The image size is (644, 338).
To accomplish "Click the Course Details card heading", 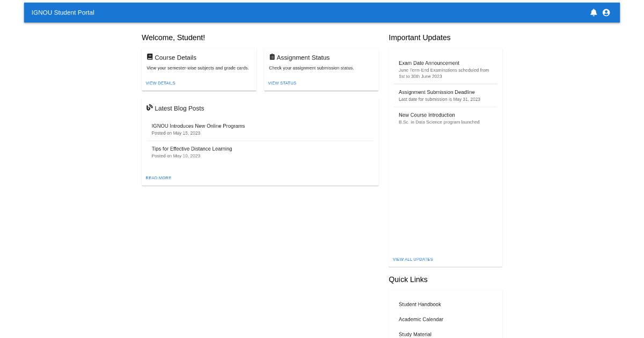I will point(175,57).
